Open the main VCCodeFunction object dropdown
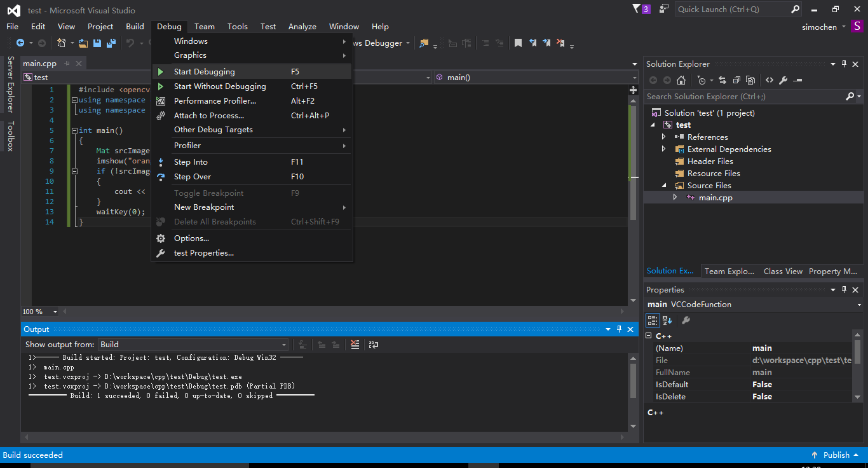This screenshot has height=468, width=868. pos(858,305)
